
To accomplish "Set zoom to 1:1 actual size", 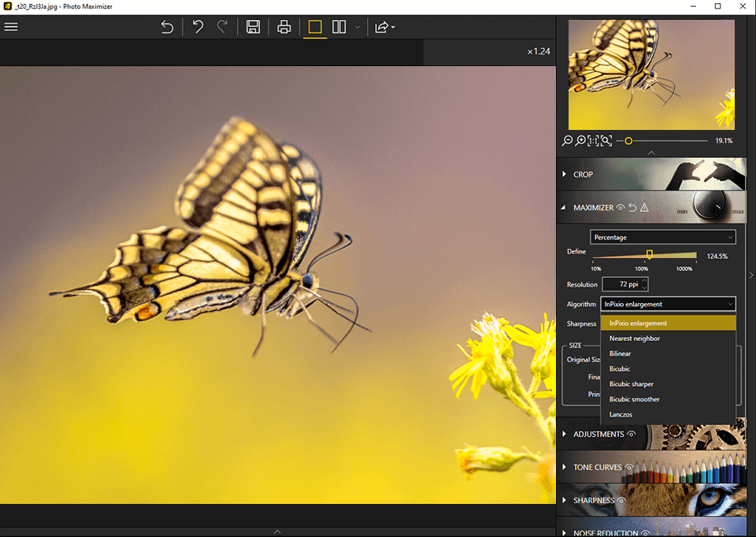I will pos(592,141).
